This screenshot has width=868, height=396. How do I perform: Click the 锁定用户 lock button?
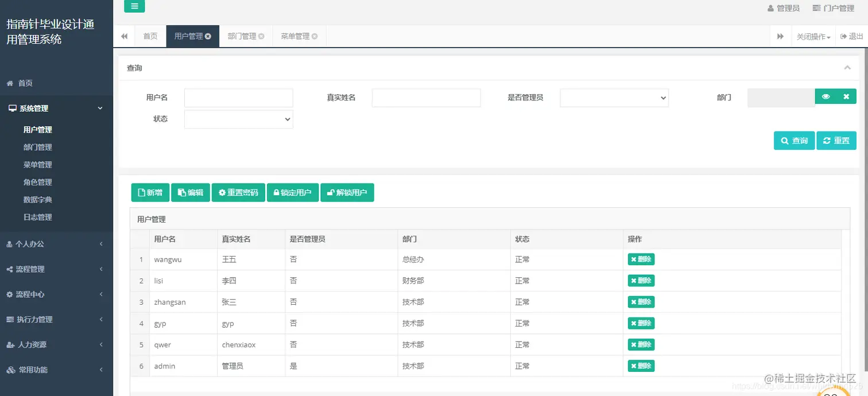tap(293, 193)
